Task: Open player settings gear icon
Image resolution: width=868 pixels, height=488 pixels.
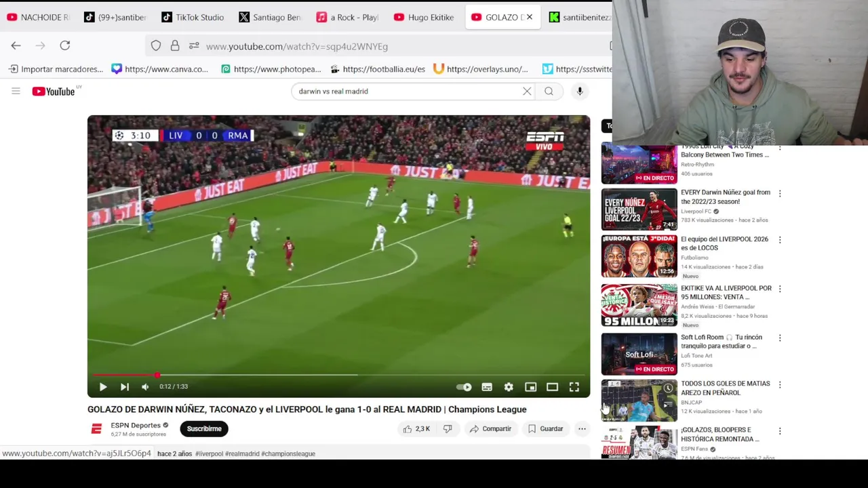Action: (x=509, y=387)
